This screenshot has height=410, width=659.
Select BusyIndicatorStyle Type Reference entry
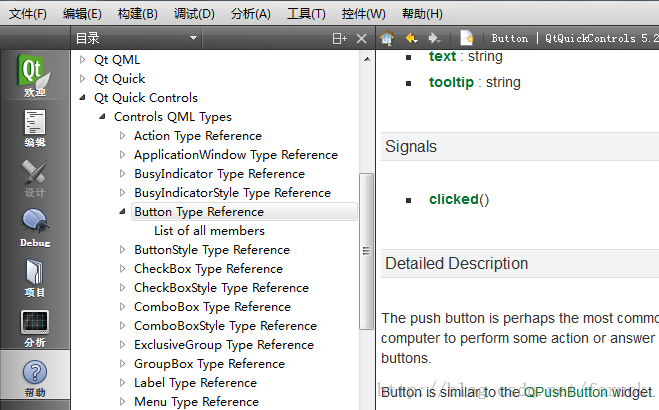[232, 193]
